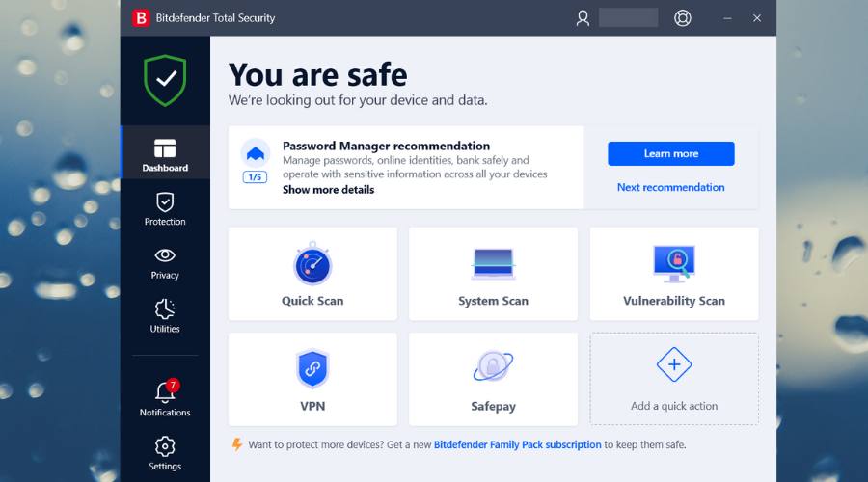Select Add a quick action text
Screen dimensions: 868x482
point(674,406)
